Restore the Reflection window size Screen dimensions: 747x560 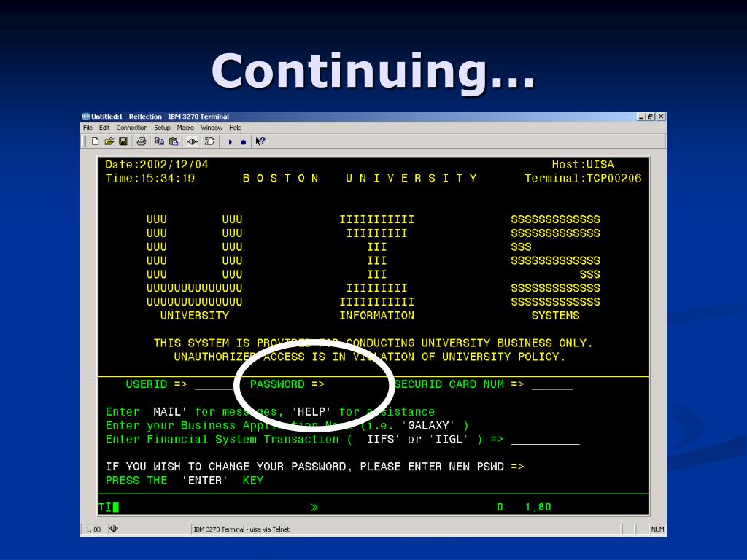tap(650, 117)
